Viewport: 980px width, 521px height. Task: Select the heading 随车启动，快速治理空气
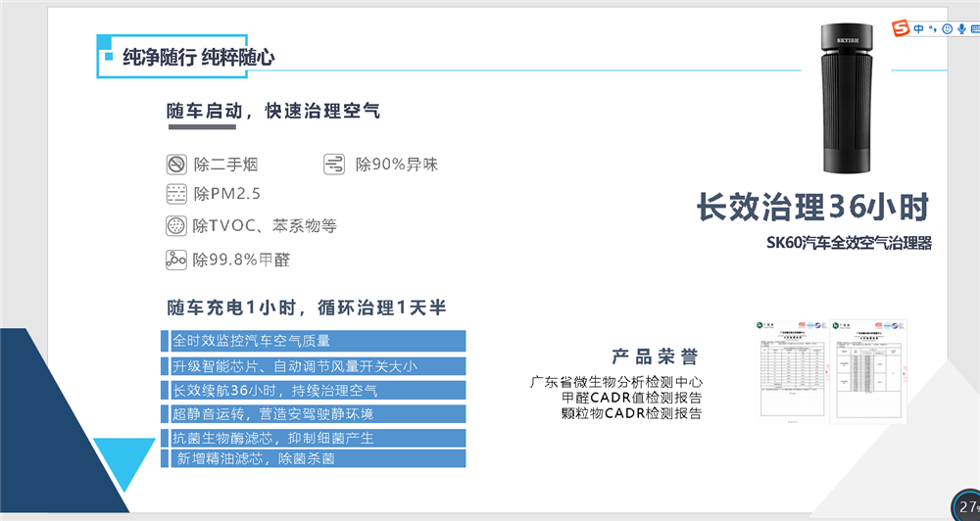click(x=273, y=112)
